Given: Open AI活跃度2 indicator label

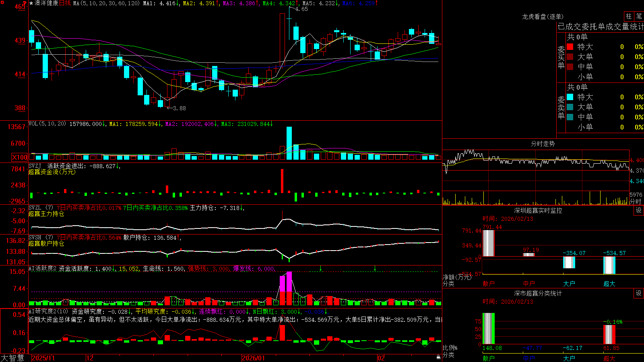Looking at the screenshot, I should pyautogui.click(x=42, y=269).
